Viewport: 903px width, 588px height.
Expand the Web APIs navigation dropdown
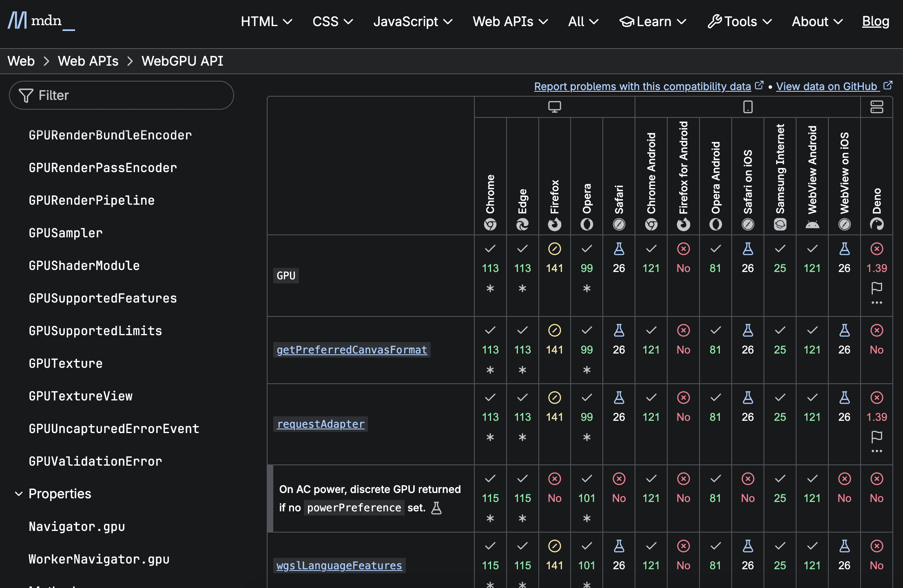click(x=510, y=21)
